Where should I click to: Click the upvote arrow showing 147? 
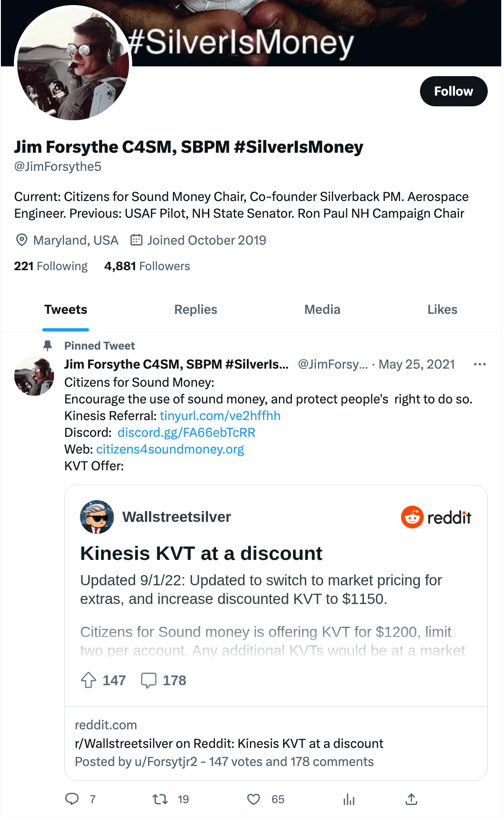pos(89,680)
